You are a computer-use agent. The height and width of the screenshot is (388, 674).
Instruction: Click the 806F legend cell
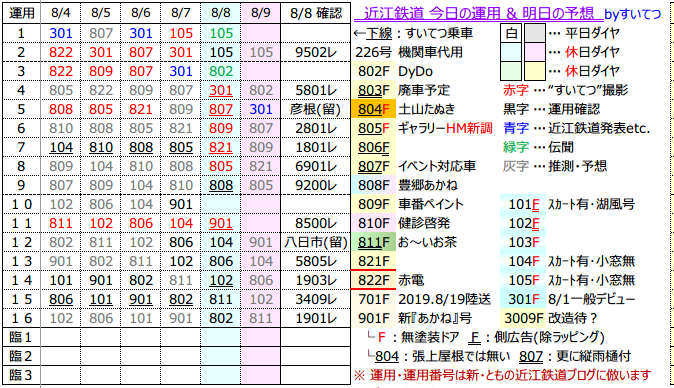point(373,147)
